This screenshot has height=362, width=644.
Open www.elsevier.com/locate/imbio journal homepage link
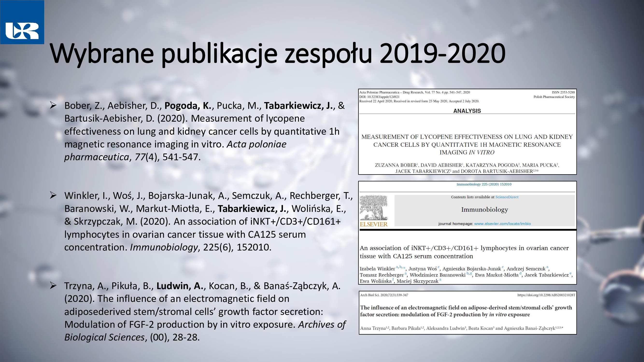pyautogui.click(x=502, y=224)
